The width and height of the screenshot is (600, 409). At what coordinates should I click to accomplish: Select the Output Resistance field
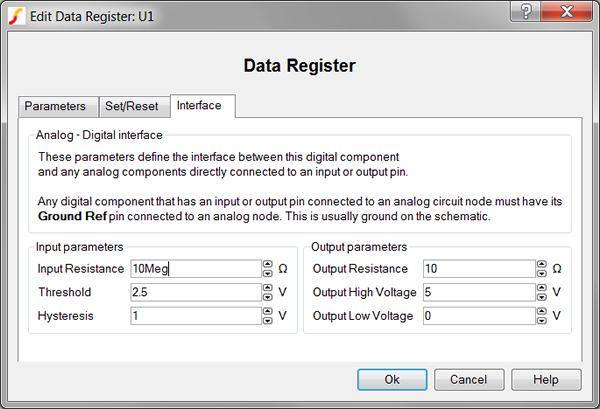(x=476, y=269)
